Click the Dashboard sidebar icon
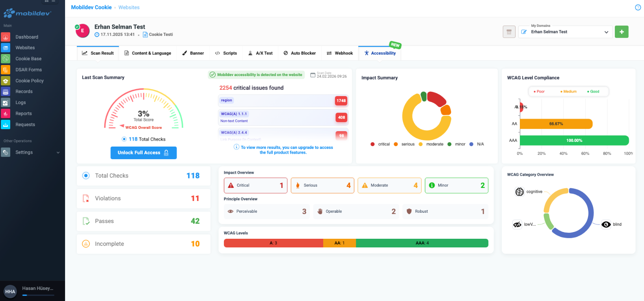The image size is (644, 301). (6, 37)
